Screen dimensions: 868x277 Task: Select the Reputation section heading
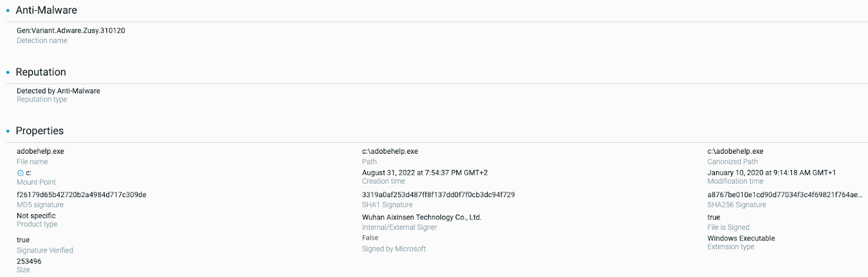(41, 72)
